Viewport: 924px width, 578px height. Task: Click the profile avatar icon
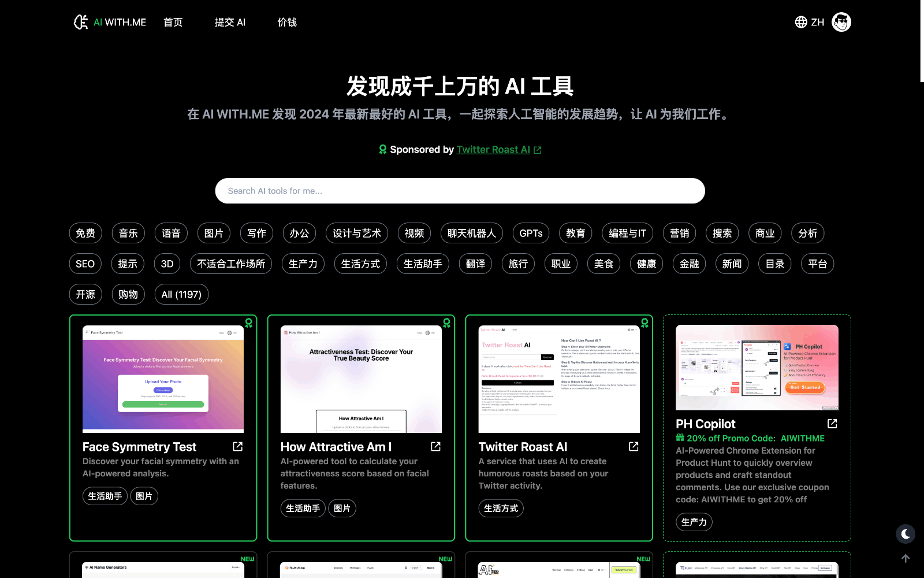(841, 21)
